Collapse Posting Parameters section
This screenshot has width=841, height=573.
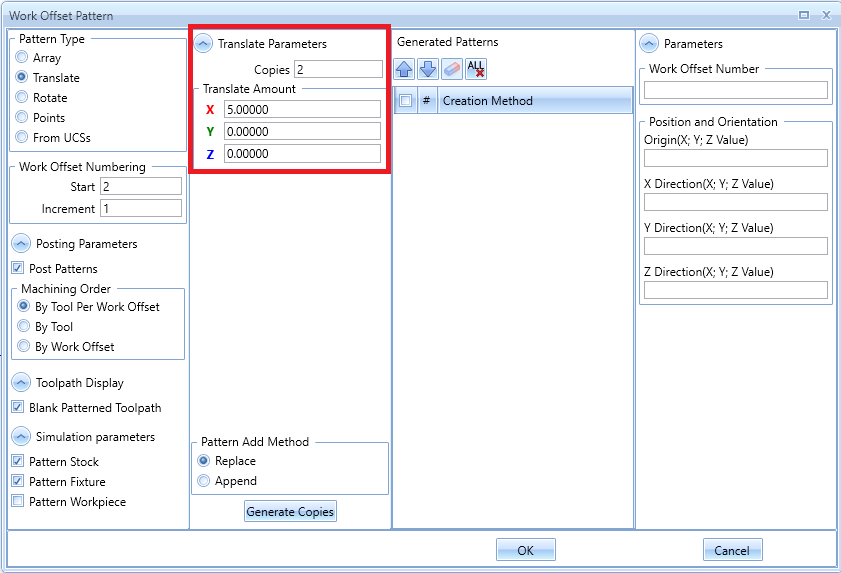[x=21, y=244]
